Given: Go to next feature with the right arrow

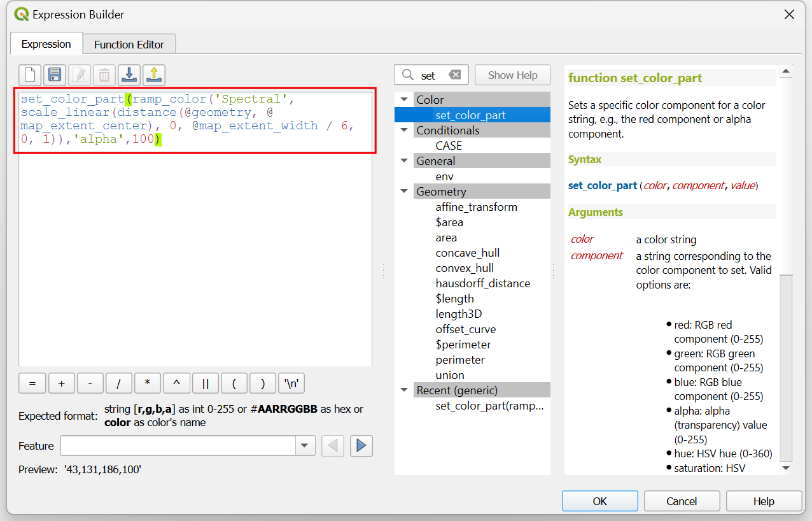Looking at the screenshot, I should (361, 446).
